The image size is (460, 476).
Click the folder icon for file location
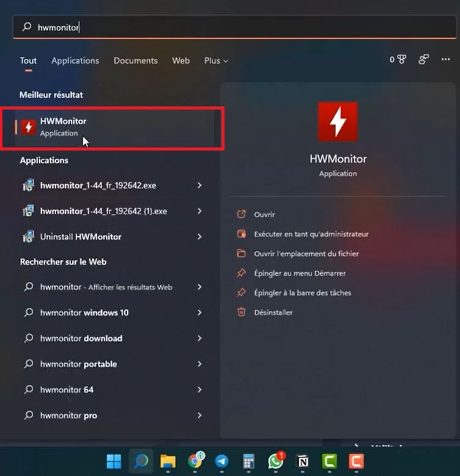241,253
